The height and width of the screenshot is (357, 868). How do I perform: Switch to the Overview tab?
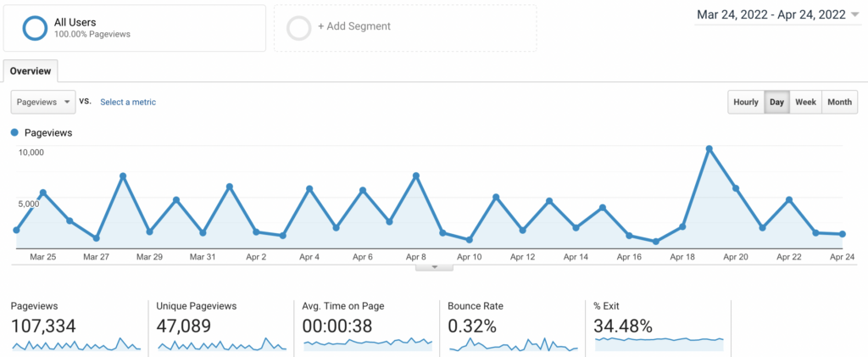click(x=31, y=71)
